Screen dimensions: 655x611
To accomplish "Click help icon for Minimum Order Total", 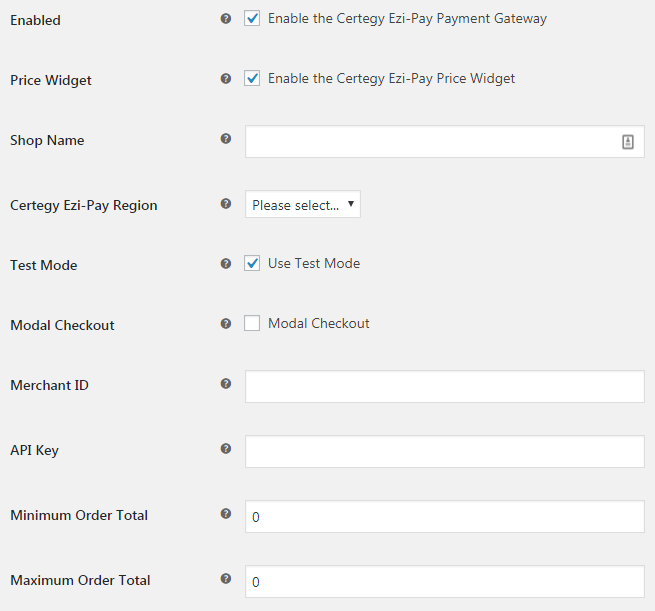I will click(x=226, y=514).
